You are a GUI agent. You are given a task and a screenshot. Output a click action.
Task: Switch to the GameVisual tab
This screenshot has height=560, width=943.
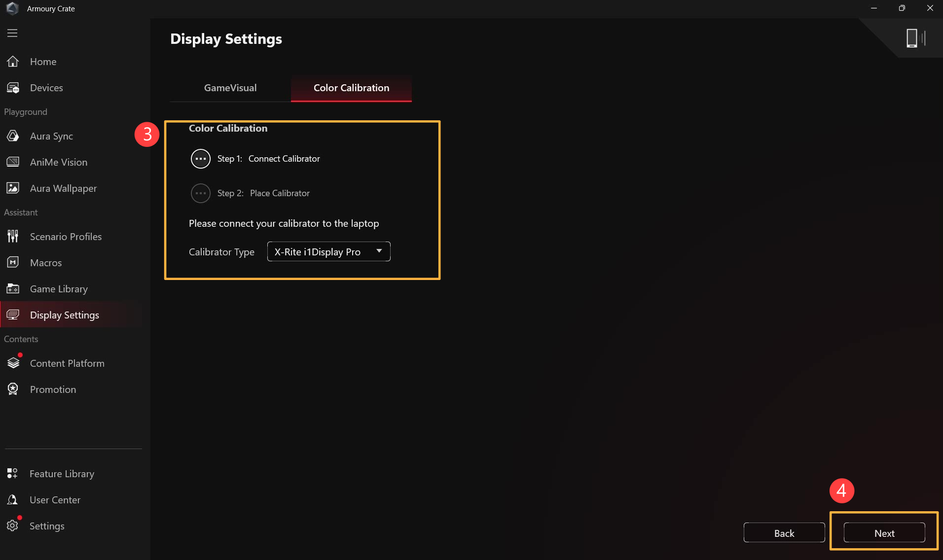click(230, 88)
